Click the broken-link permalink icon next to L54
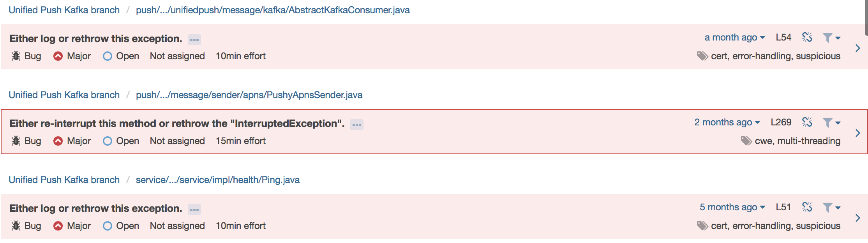 click(x=808, y=37)
